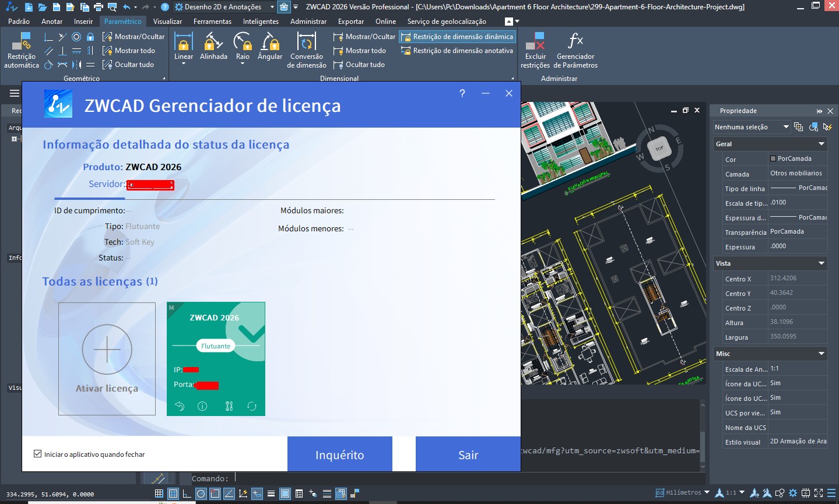Select the Linear dimensional constraint tool
Viewport: 839px width, 504px height.
click(184, 46)
